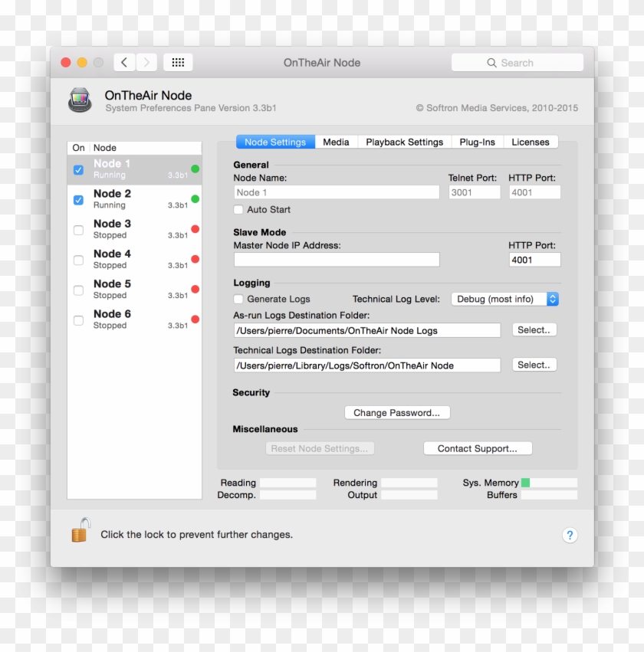Image resolution: width=644 pixels, height=652 pixels.
Task: Open the Technical Log Level dropdown
Action: pos(504,299)
